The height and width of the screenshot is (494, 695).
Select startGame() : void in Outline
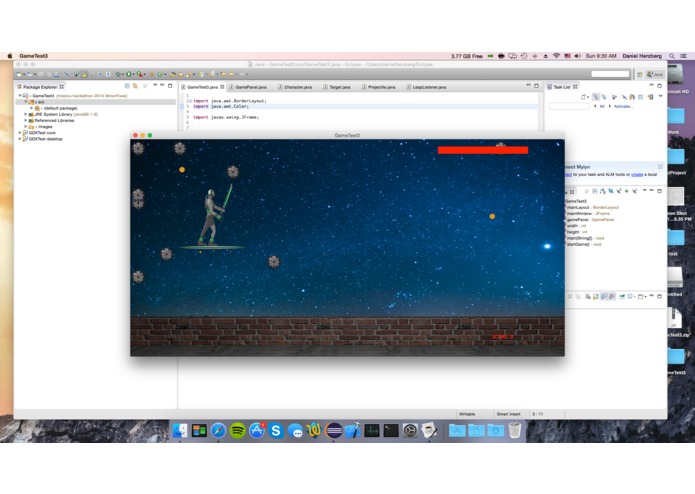pyautogui.click(x=584, y=245)
